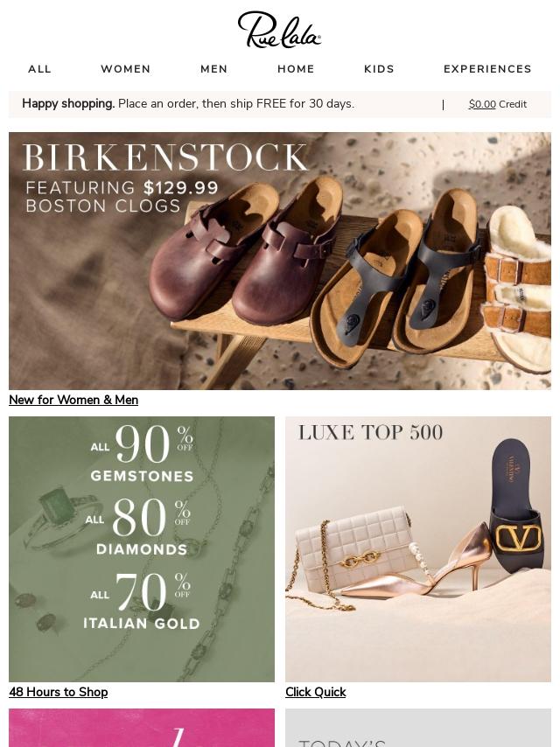Open the gemstones and diamonds sale image

pyautogui.click(x=142, y=548)
